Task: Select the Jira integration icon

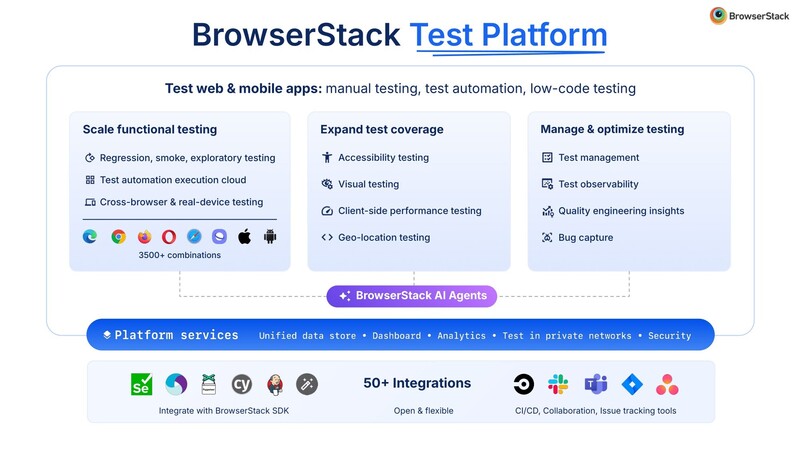Action: click(631, 384)
